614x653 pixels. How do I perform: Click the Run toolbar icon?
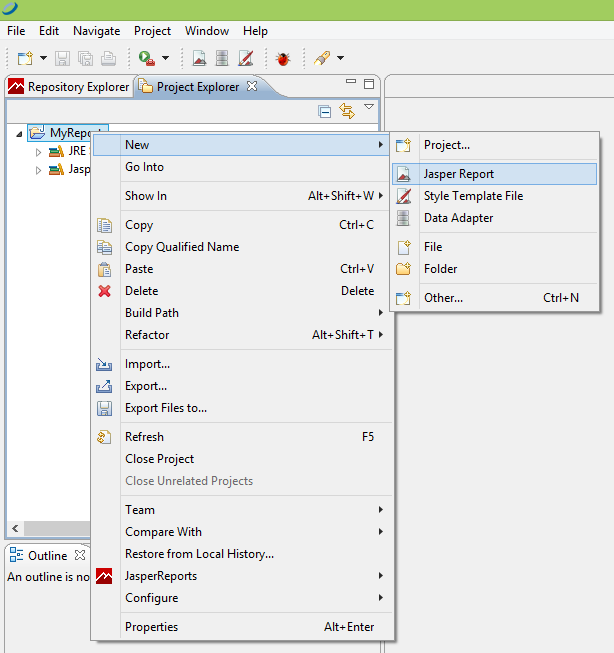tap(147, 58)
